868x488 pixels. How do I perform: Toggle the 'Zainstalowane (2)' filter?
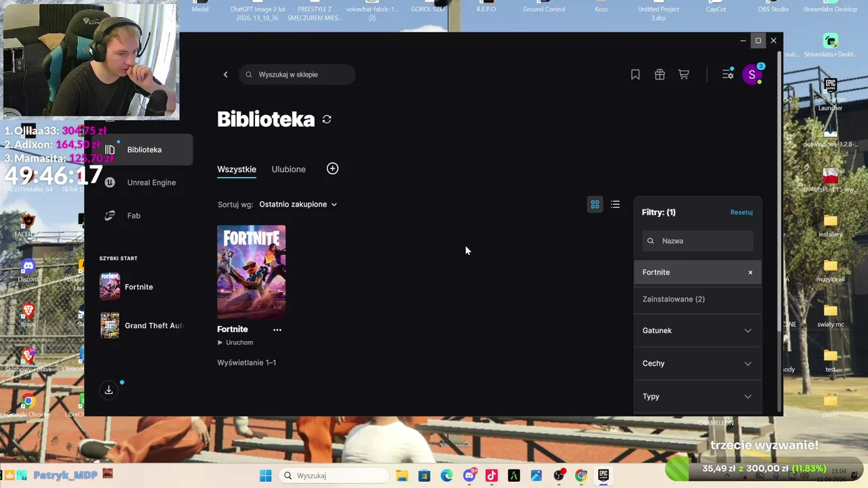coord(698,299)
